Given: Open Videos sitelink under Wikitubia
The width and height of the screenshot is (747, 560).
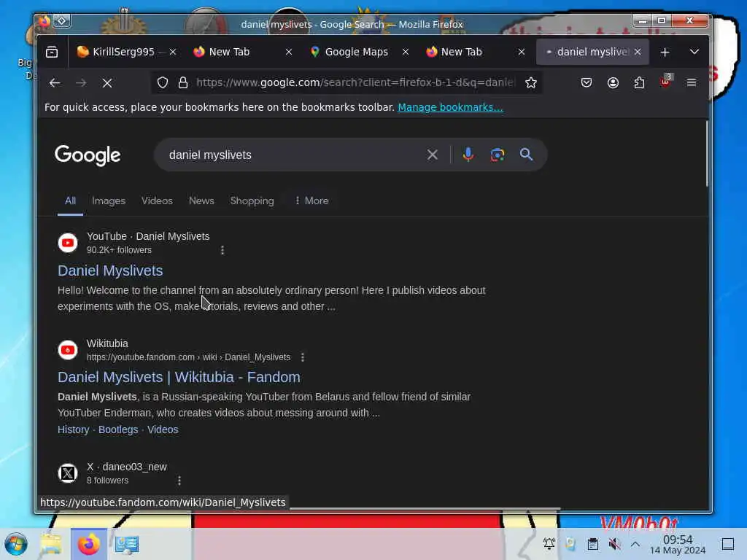Looking at the screenshot, I should (163, 429).
